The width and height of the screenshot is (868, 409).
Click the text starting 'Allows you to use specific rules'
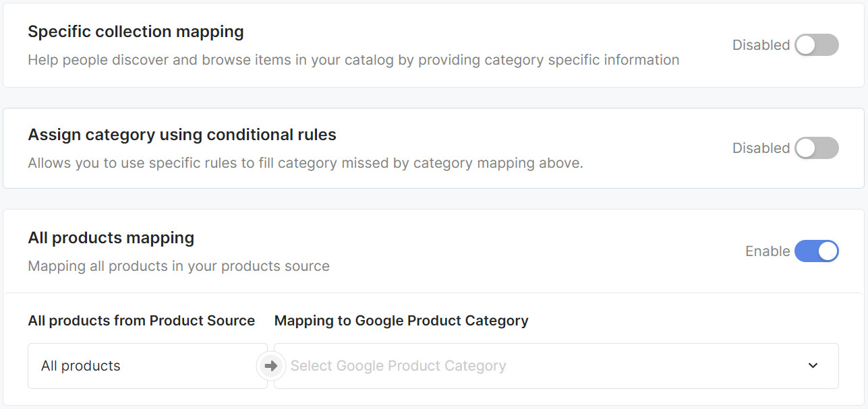tap(305, 163)
